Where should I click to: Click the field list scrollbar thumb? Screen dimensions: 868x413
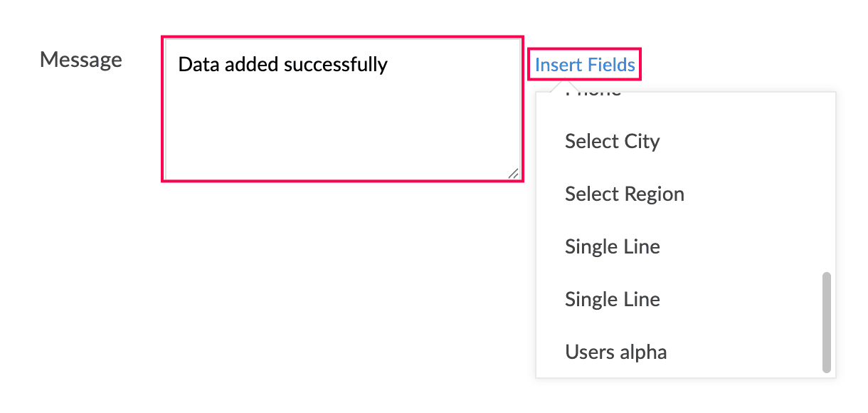pos(826,323)
